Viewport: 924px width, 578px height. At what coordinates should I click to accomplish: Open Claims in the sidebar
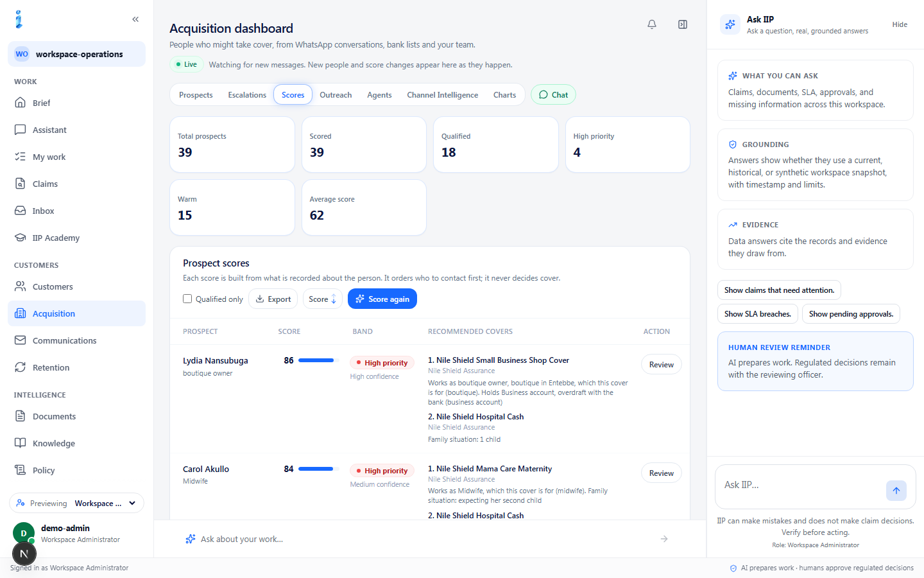click(76, 184)
